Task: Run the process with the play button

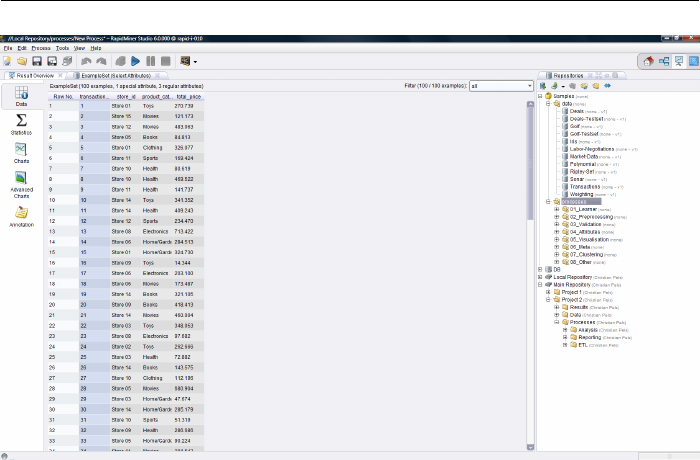Action: (135, 61)
